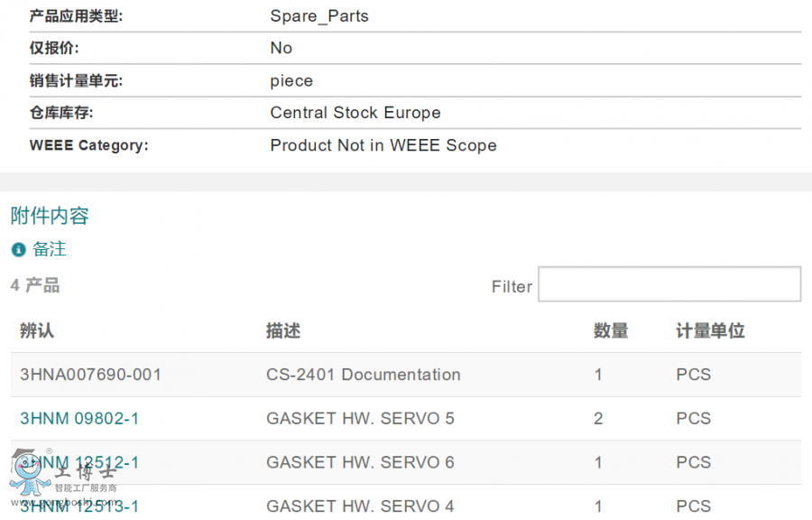Click the 附件内容 section heading

coord(50,216)
